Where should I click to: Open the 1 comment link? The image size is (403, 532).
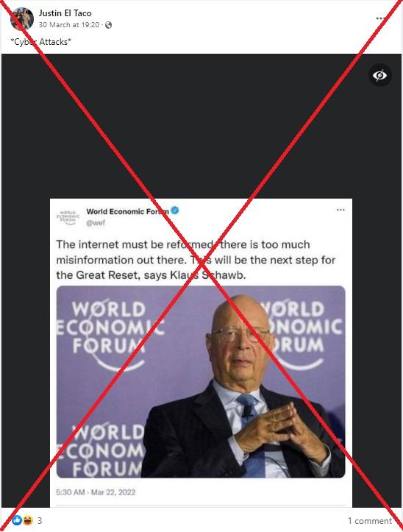coord(370,520)
